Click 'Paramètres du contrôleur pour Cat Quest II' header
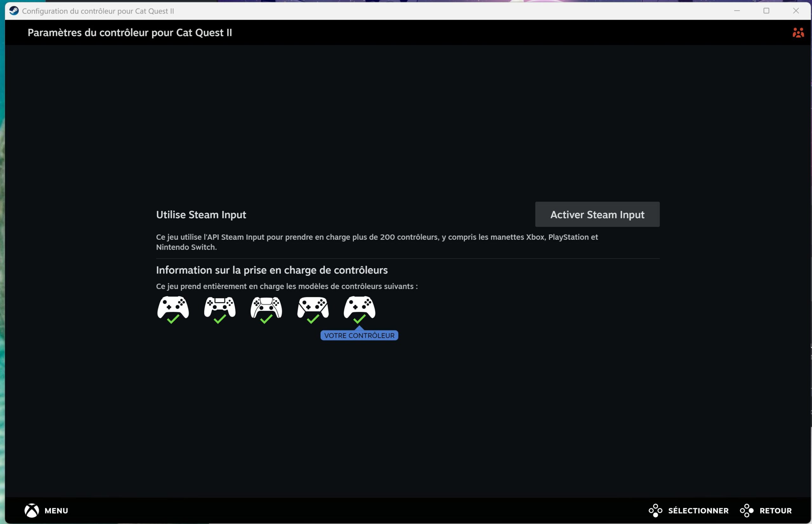The image size is (812, 524). [130, 33]
